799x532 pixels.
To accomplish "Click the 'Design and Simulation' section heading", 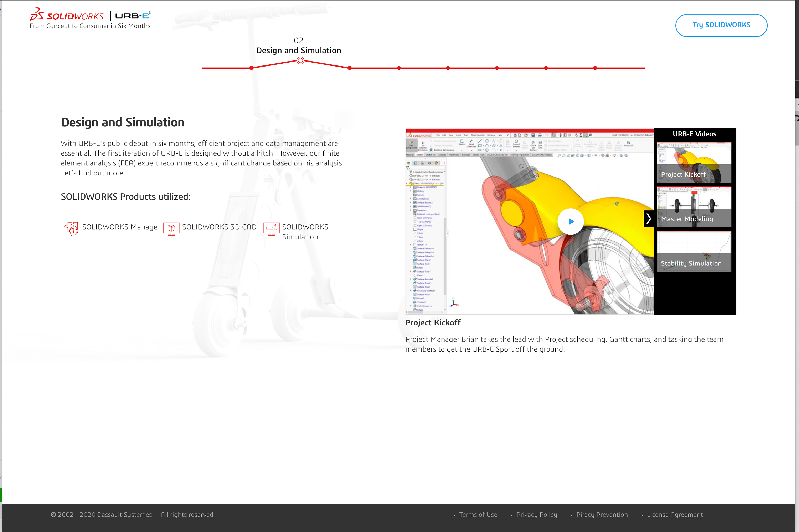I will point(123,122).
